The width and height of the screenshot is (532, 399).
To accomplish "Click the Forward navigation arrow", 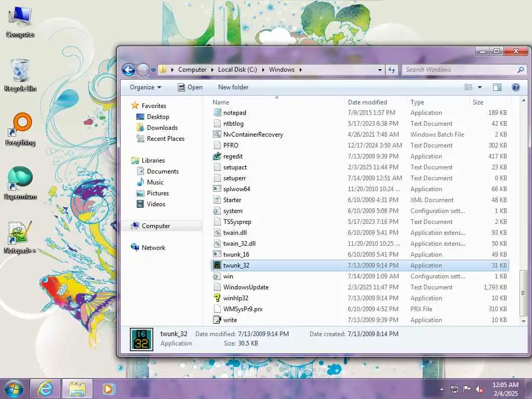I will click(143, 70).
